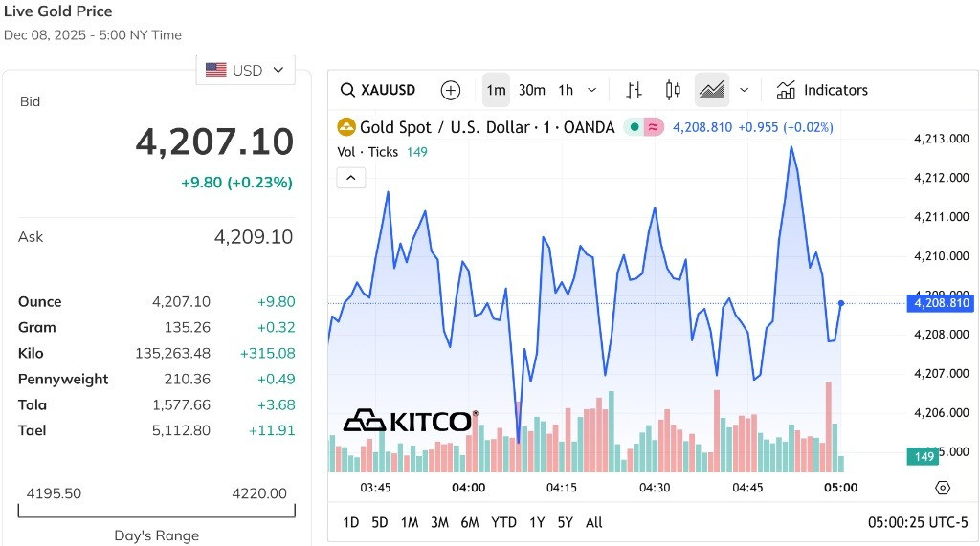Switch to 1Y date range

(x=537, y=522)
